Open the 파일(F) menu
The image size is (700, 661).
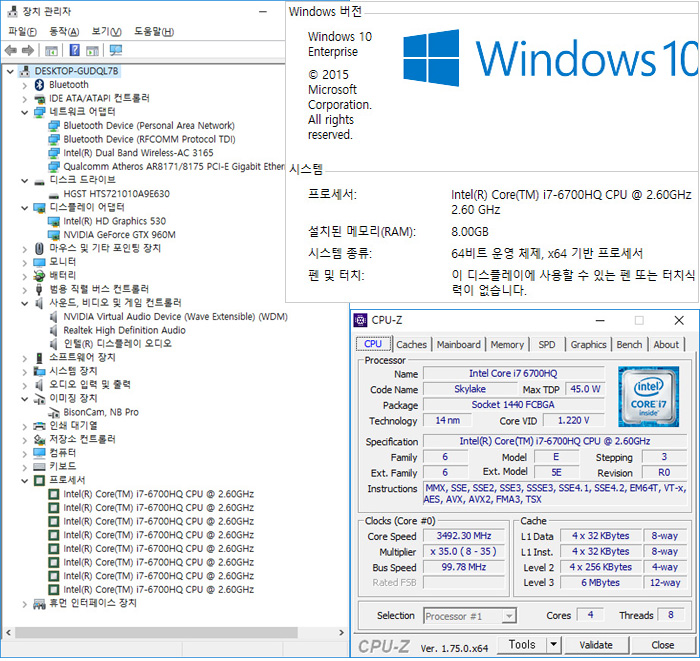(x=22, y=32)
